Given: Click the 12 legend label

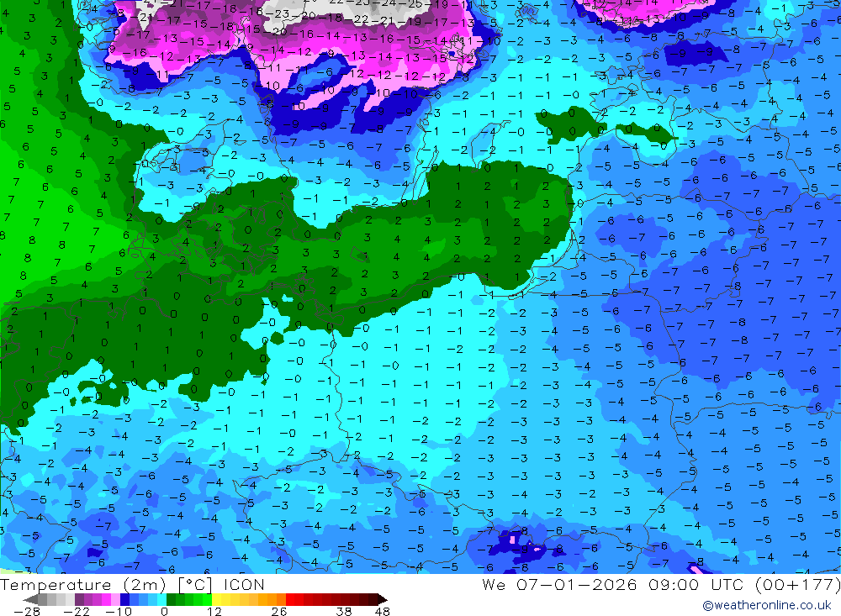Looking at the screenshot, I should [x=214, y=611].
